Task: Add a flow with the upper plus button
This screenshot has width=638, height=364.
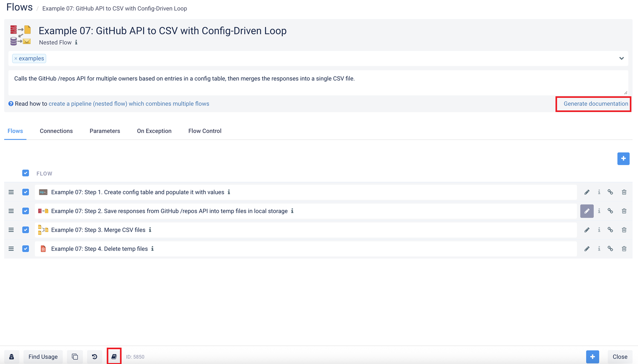Action: tap(623, 159)
